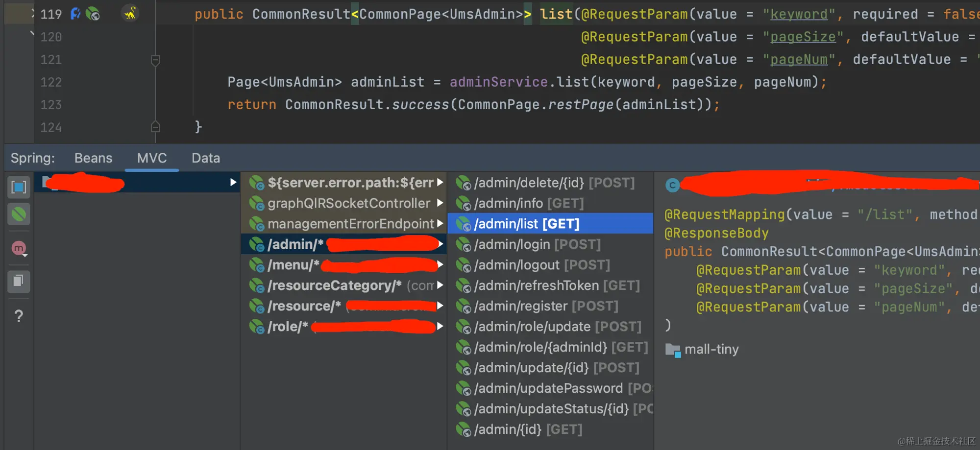
Task: Click the Spring endpoint gutter icon on line 119
Action: click(93, 14)
